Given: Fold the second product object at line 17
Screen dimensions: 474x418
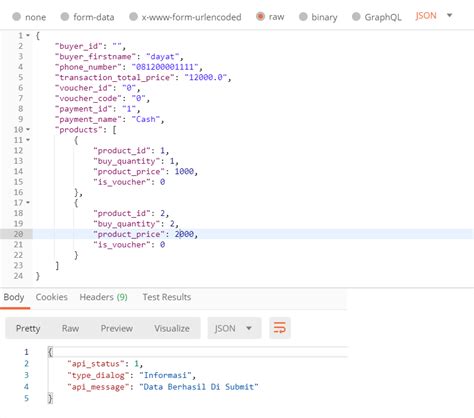Looking at the screenshot, I should [x=28, y=203].
